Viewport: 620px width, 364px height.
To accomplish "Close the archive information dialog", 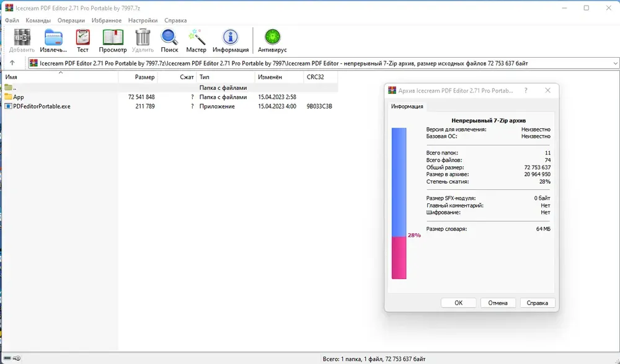I will tap(547, 90).
